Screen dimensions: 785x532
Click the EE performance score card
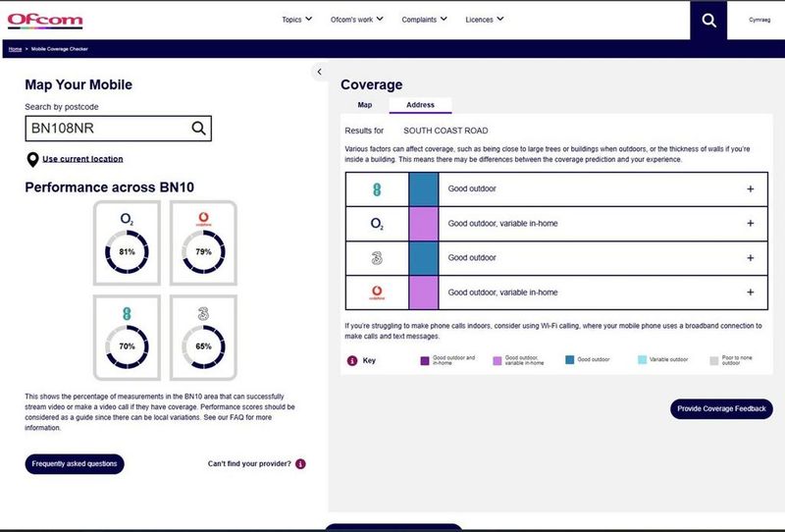tap(127, 337)
